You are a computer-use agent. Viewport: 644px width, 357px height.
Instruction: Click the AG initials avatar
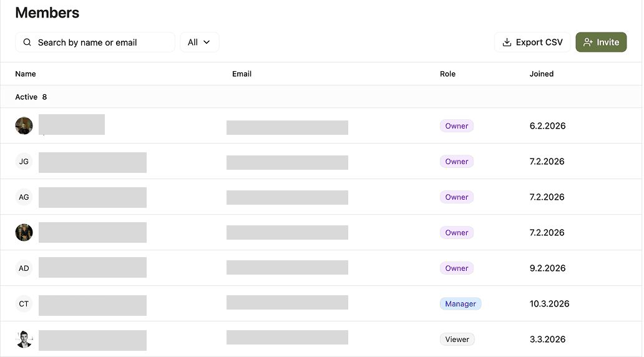(x=24, y=197)
